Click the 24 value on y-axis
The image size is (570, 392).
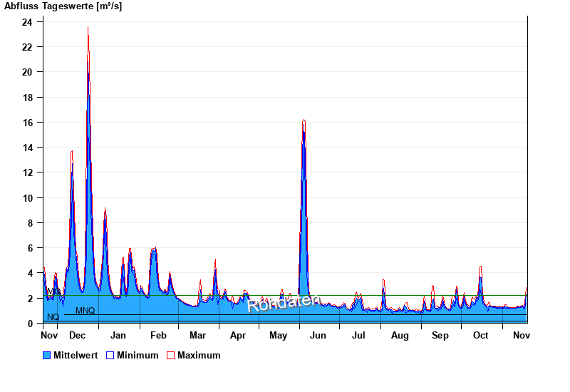tap(26, 22)
